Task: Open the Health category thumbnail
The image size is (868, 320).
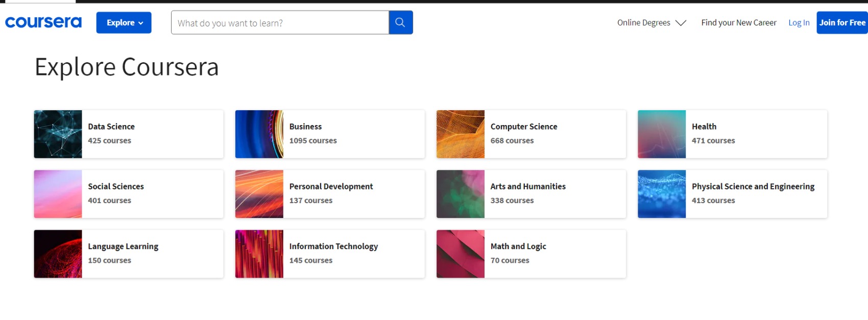Action: coord(661,134)
